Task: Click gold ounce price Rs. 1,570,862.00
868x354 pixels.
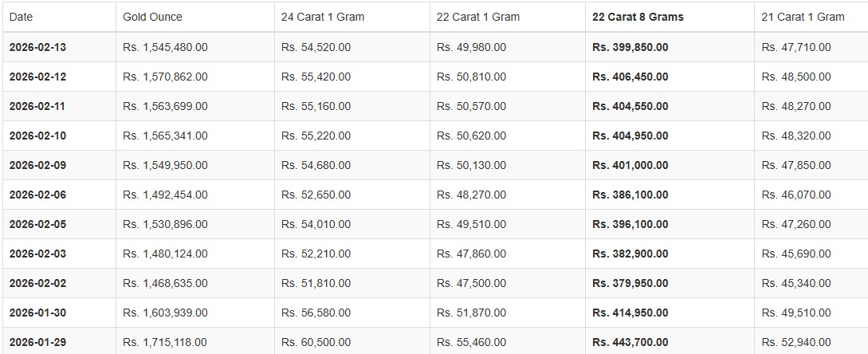Action: click(165, 77)
